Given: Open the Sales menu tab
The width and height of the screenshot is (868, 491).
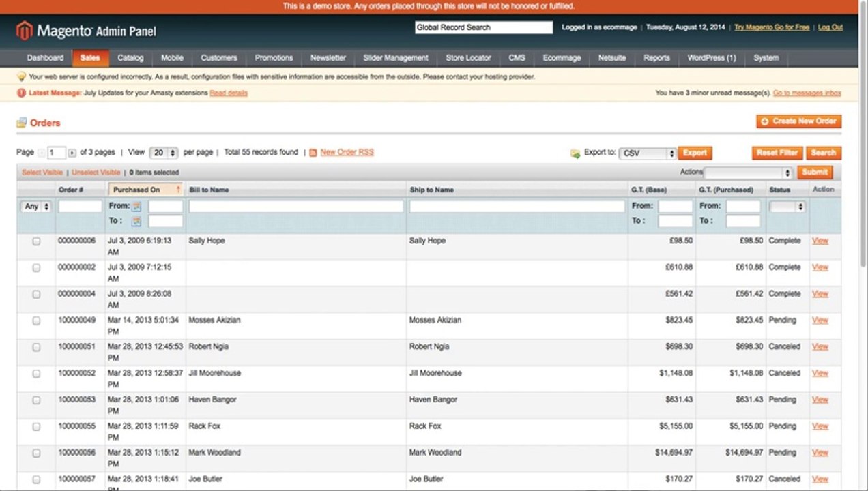Looking at the screenshot, I should (90, 58).
